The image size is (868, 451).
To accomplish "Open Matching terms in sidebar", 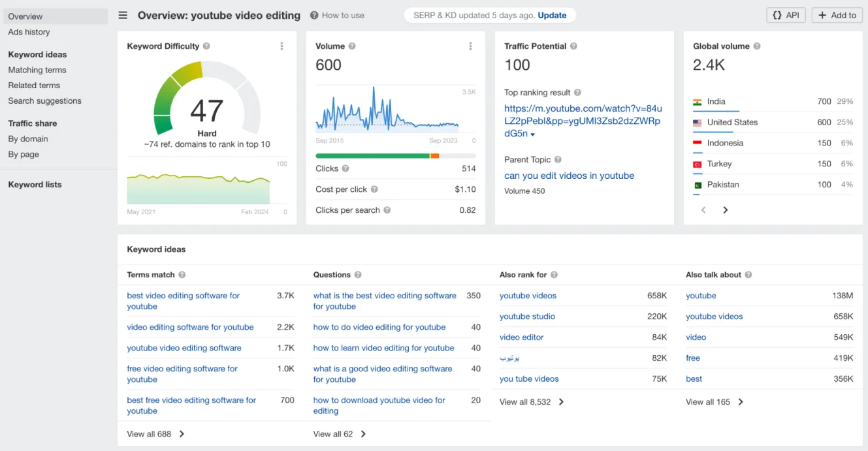I will coord(37,70).
